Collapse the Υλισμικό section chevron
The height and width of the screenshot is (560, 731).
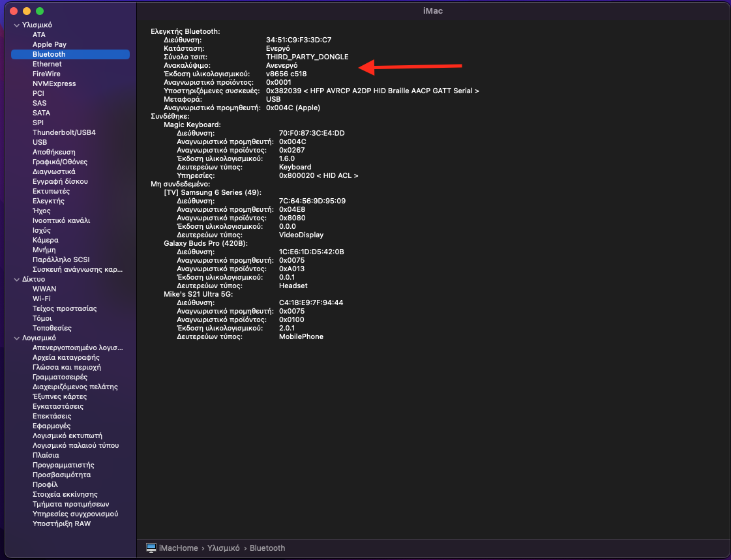point(17,25)
